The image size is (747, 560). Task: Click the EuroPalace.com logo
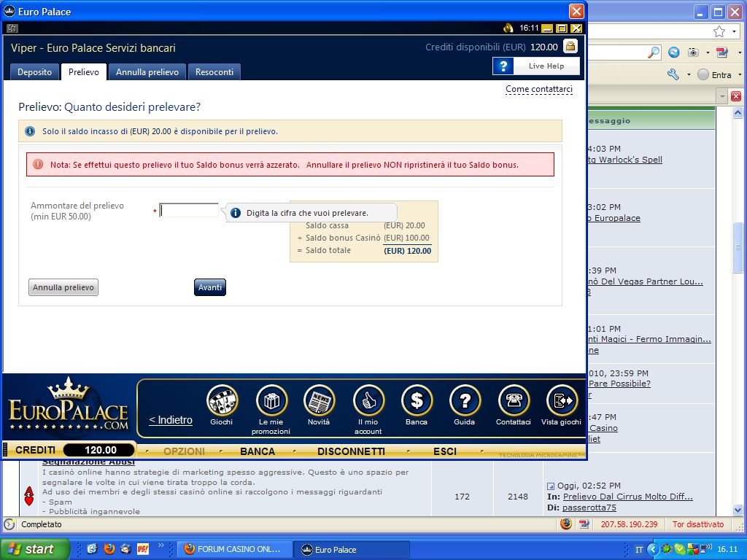pos(69,405)
